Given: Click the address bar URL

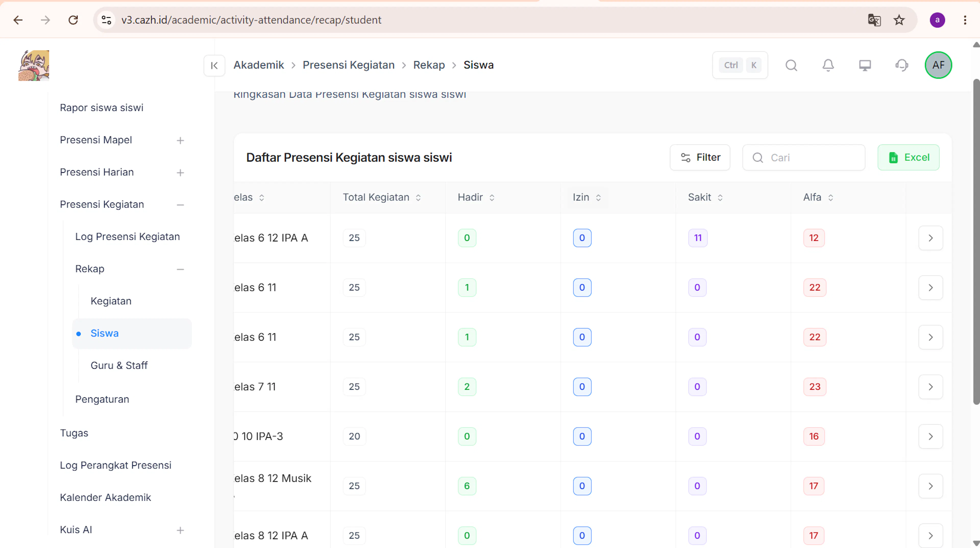Looking at the screenshot, I should pyautogui.click(x=251, y=20).
